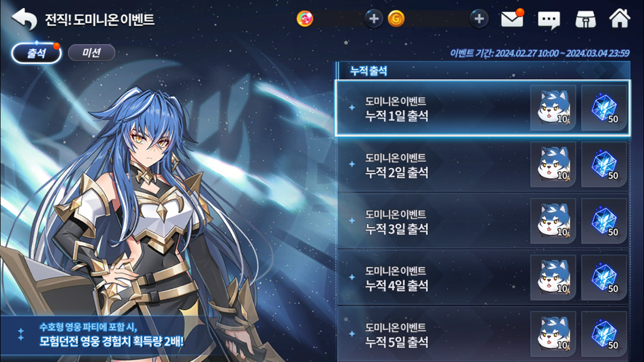Image resolution: width=644 pixels, height=362 pixels.
Task: Tap the 누적 출석 section header
Action: 483,71
